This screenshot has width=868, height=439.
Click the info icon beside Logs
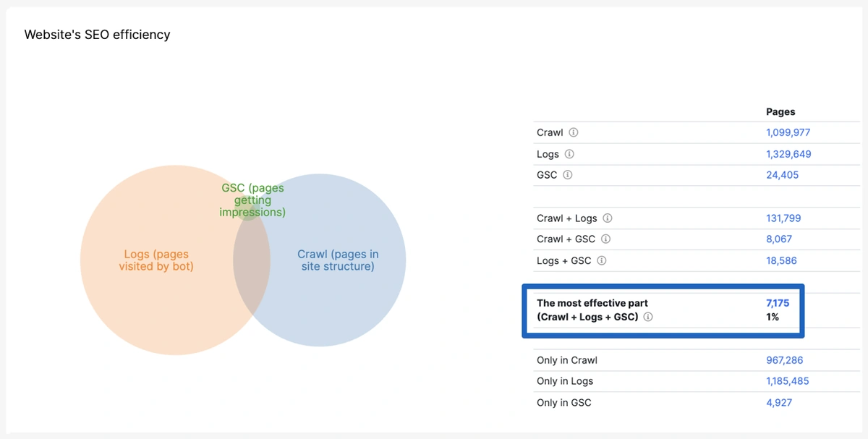[569, 154]
